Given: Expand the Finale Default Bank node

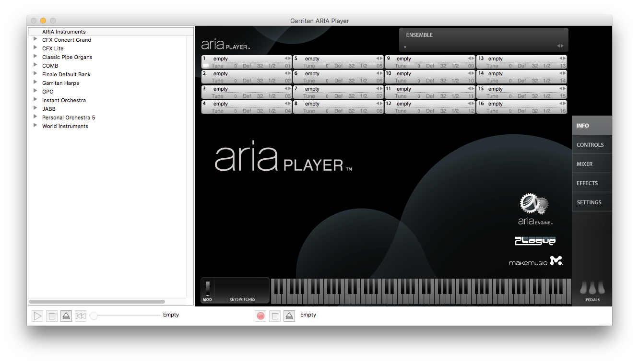Looking at the screenshot, I should point(35,74).
